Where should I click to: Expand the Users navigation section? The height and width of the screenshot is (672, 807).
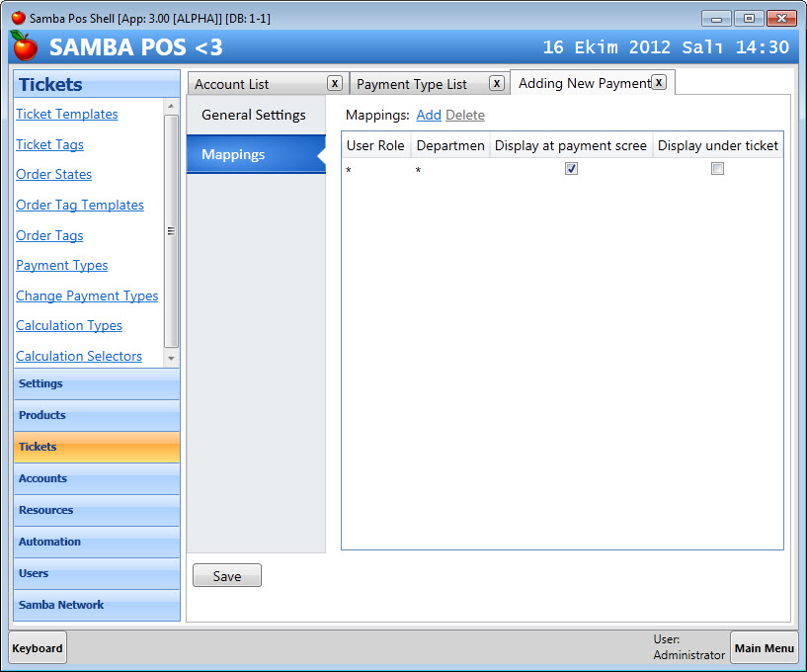tap(97, 573)
